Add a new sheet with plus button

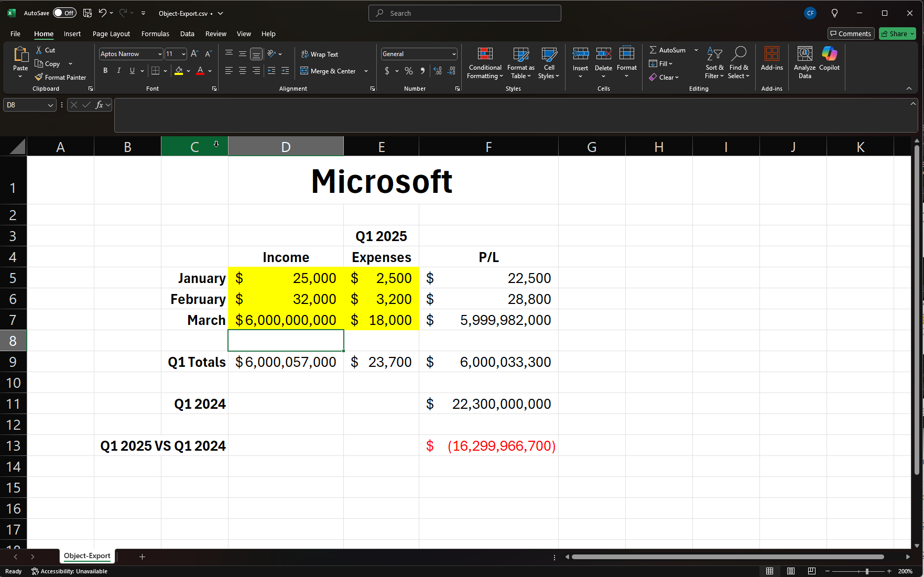tap(142, 557)
